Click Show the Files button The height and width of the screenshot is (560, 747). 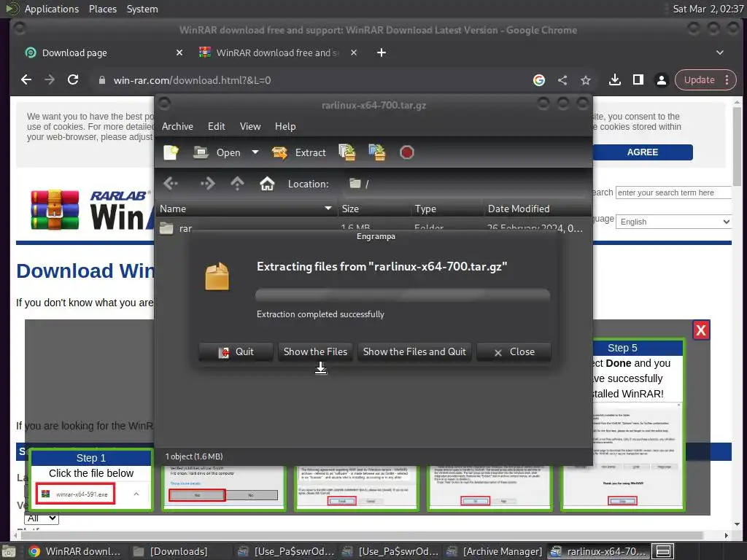pyautogui.click(x=315, y=352)
